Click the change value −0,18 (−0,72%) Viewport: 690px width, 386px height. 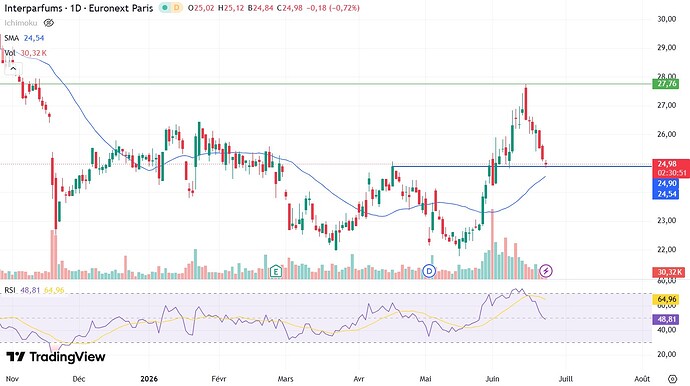point(333,8)
